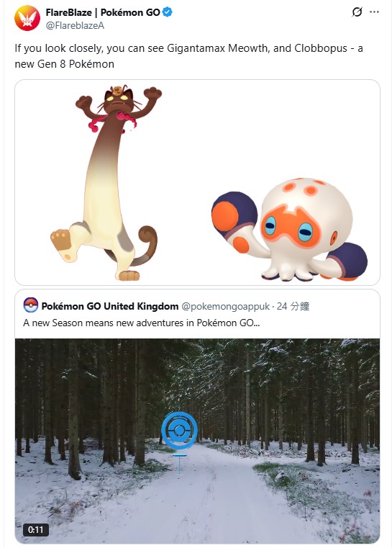Open quoted tweet text about new Season

tap(142, 323)
